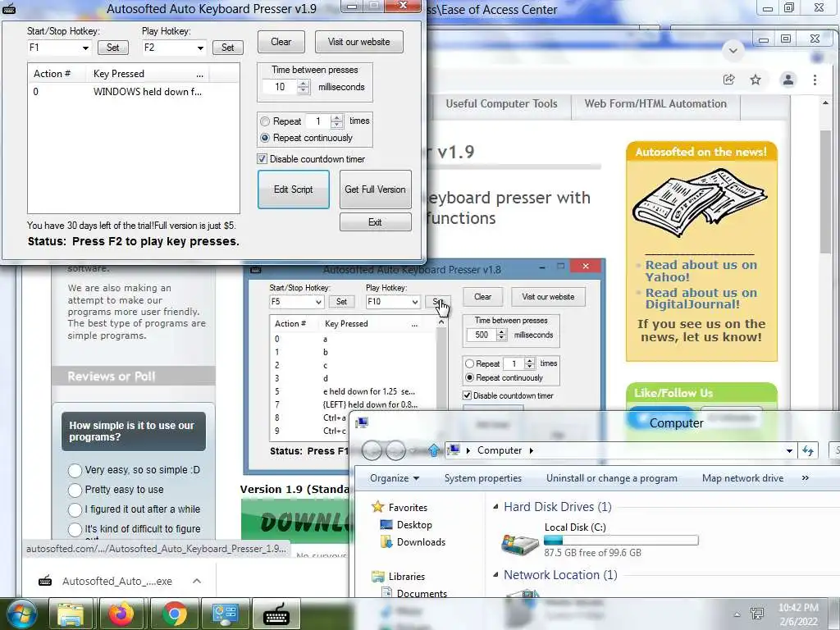Screen dimensions: 840x630
Task: Click the Explorer up arrow icon
Action: 433,450
